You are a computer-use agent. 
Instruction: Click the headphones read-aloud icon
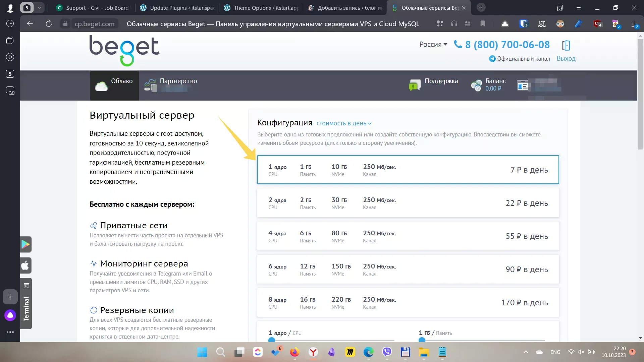coord(454,24)
